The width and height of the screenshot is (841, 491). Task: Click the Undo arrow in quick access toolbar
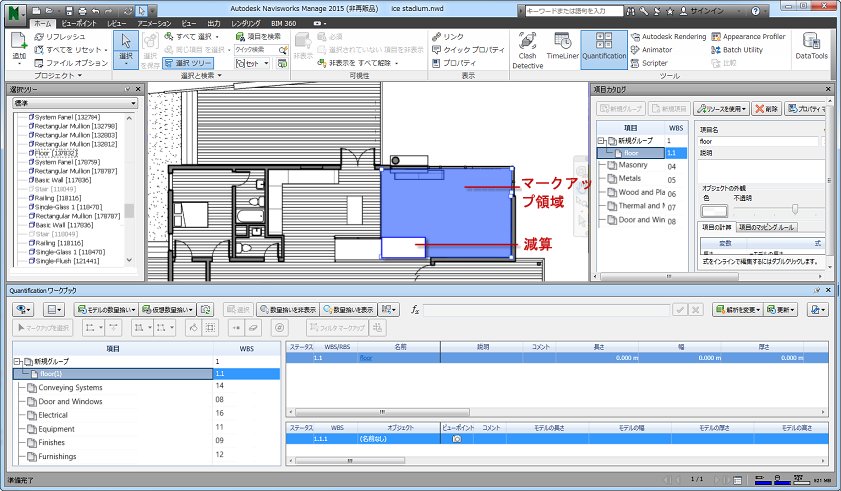[95, 11]
